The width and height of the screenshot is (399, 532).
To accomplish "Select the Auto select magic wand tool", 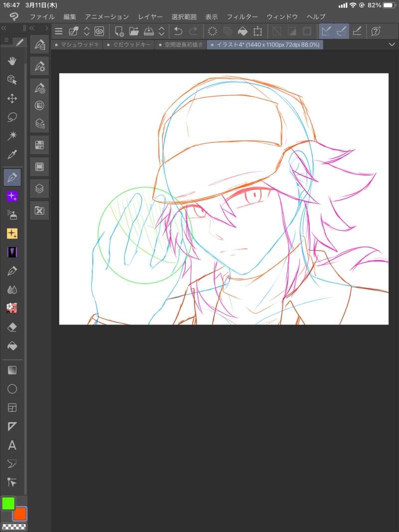I will (12, 136).
